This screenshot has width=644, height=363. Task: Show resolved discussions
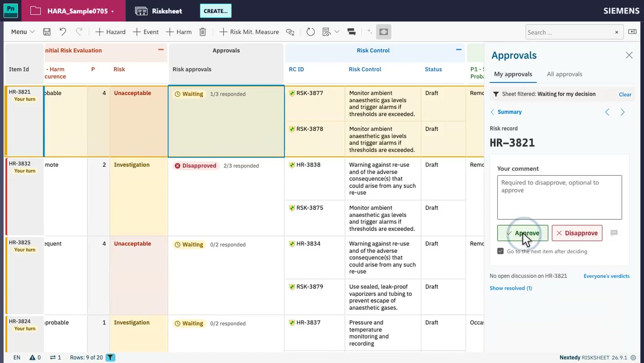coord(511,288)
